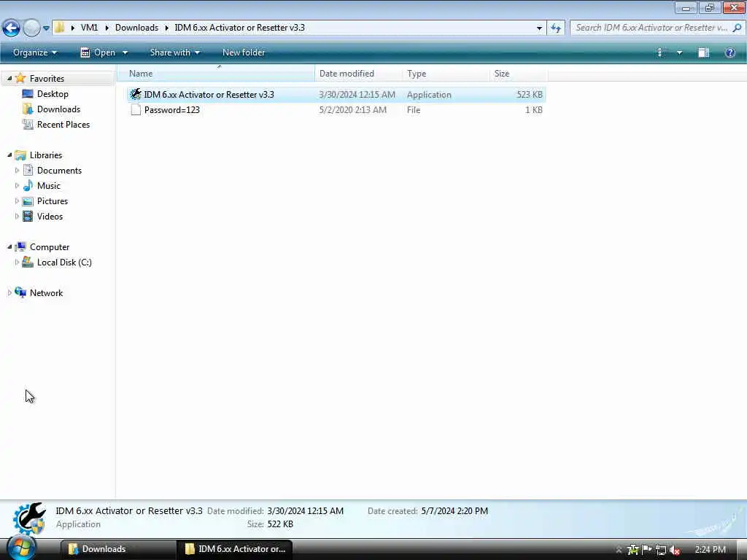Sort files by Date modified column

(358, 74)
